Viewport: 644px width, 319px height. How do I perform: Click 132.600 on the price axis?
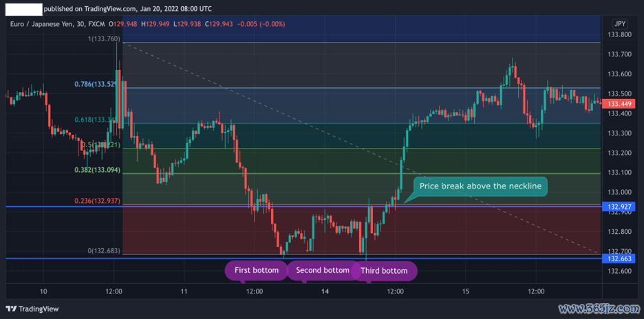coord(619,272)
